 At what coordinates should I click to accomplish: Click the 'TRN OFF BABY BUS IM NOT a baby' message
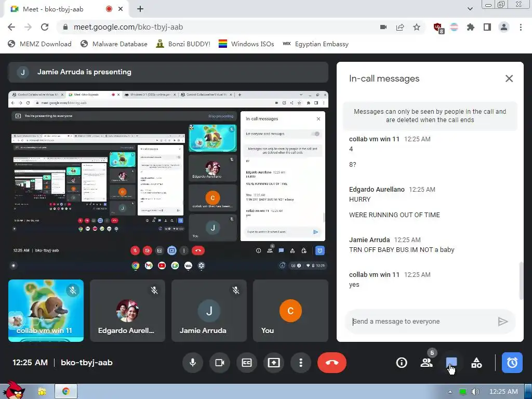402,250
